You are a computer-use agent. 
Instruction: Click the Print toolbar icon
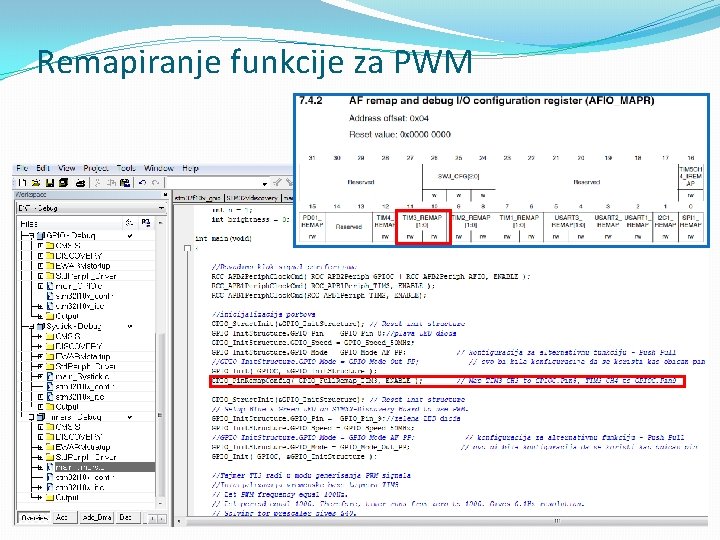[80, 183]
